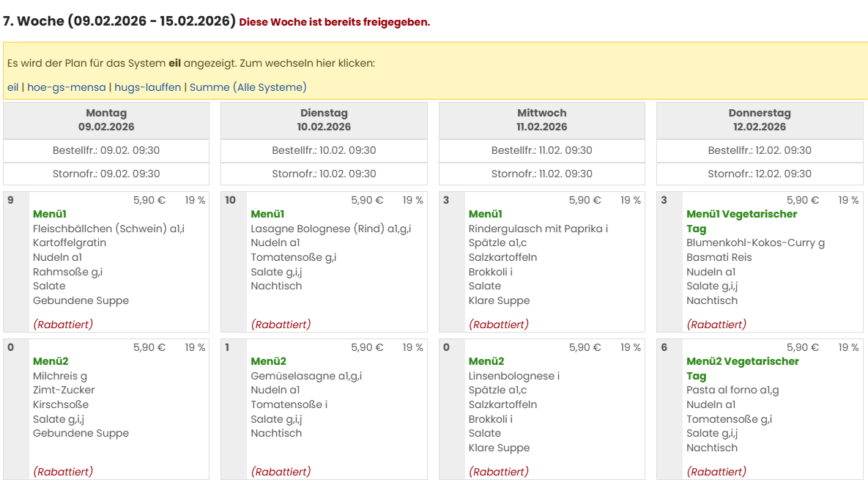Select the eil system link

[x=12, y=87]
